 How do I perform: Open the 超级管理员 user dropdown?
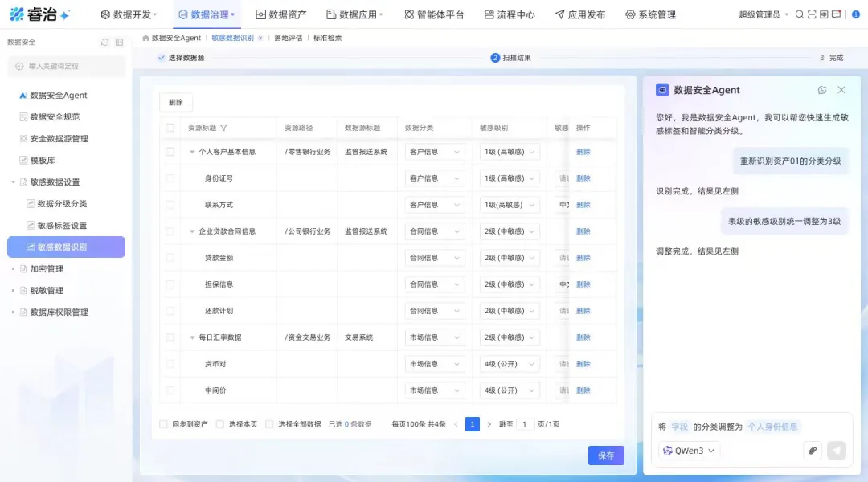click(764, 14)
